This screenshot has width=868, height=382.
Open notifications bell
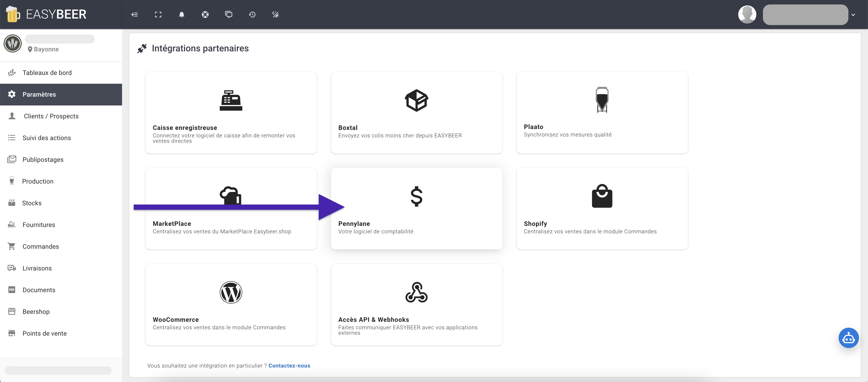pos(182,14)
